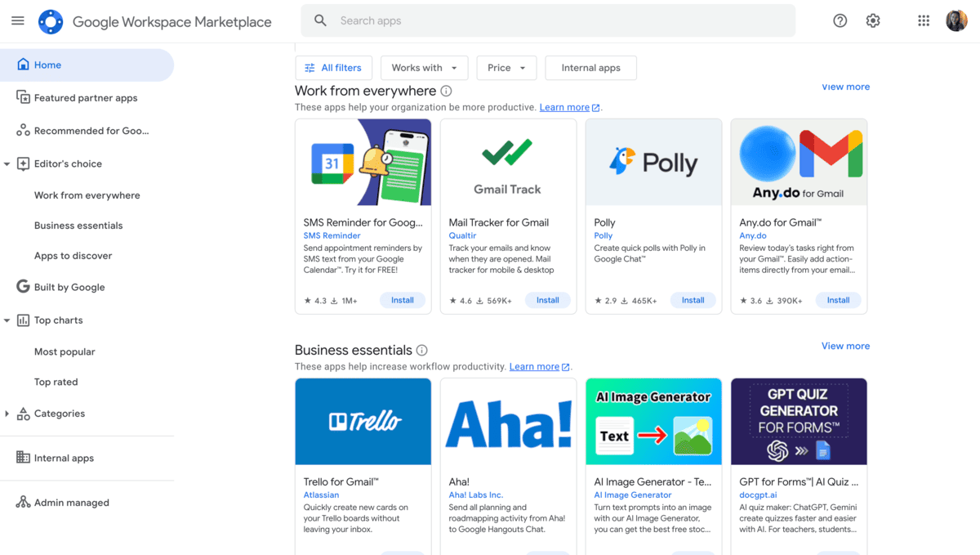Select Work from everywhere in sidebar
The height and width of the screenshot is (555, 980).
tap(87, 195)
